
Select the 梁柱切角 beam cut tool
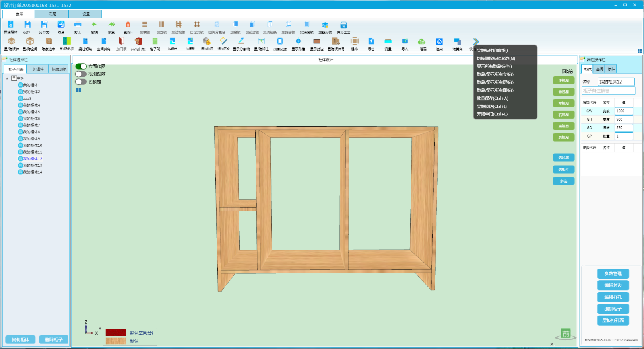[x=85, y=41]
